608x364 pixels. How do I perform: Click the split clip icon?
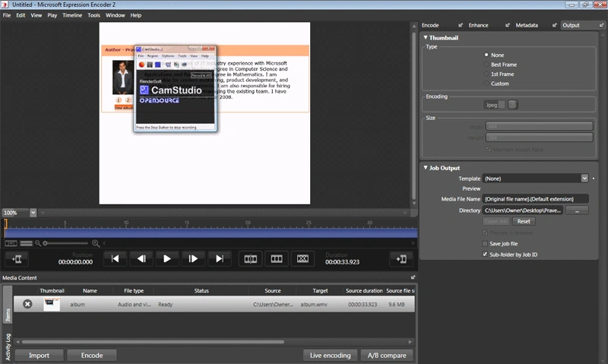(x=251, y=258)
